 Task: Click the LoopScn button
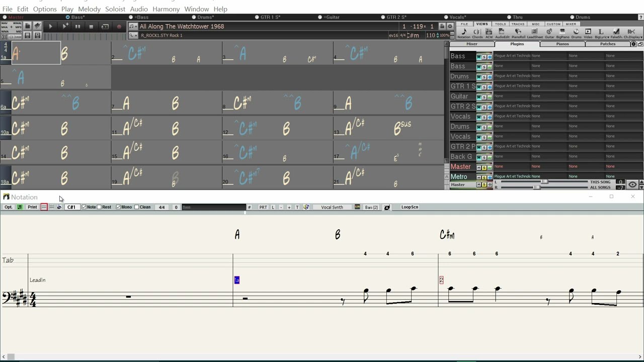(x=410, y=207)
